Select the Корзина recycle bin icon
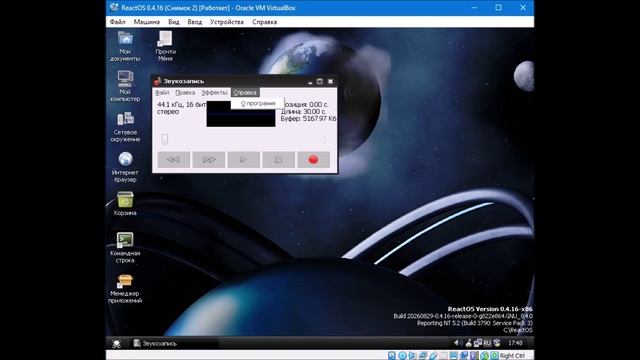Image resolution: width=640 pixels, height=360 pixels. (125, 204)
